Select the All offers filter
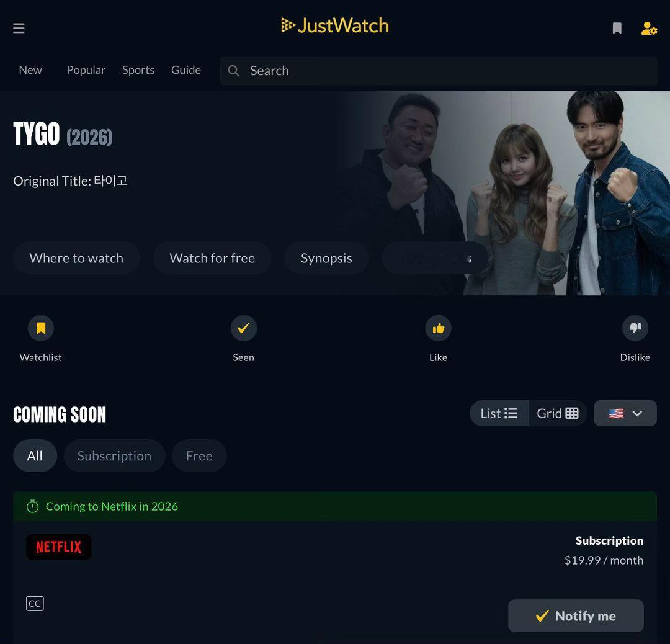The width and height of the screenshot is (670, 644). coord(35,456)
